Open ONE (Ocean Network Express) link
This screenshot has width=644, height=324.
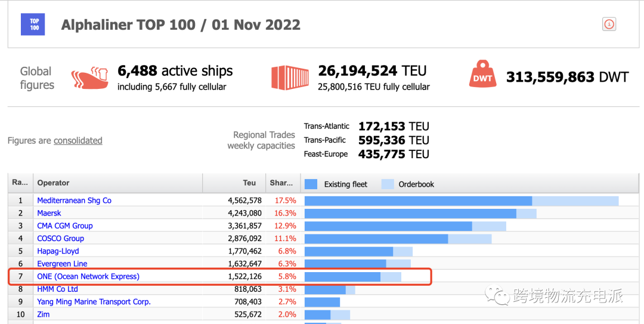(x=88, y=276)
